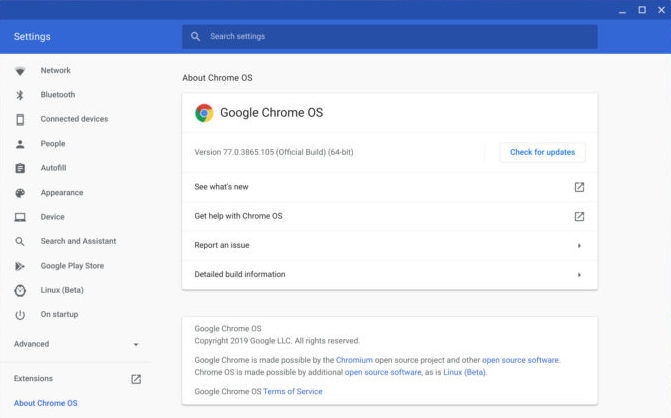Viewport: 671px width, 418px height.
Task: Click the Bluetooth icon in sidebar
Action: (20, 95)
